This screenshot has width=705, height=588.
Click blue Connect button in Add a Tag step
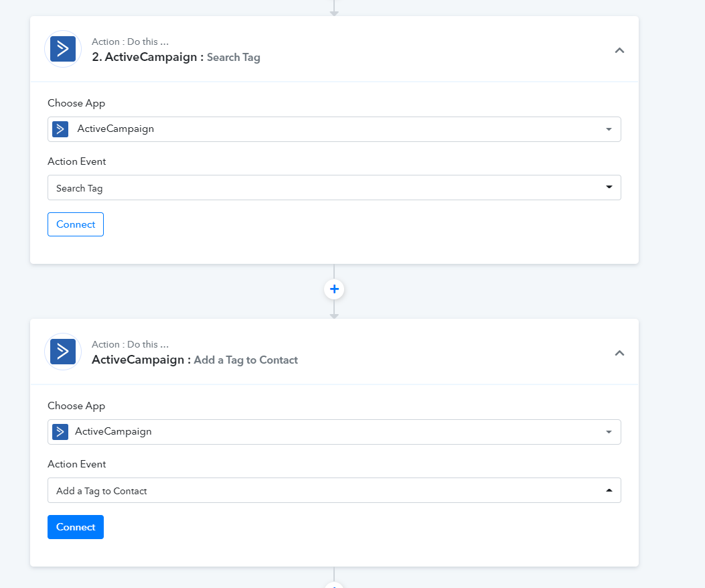(x=76, y=527)
